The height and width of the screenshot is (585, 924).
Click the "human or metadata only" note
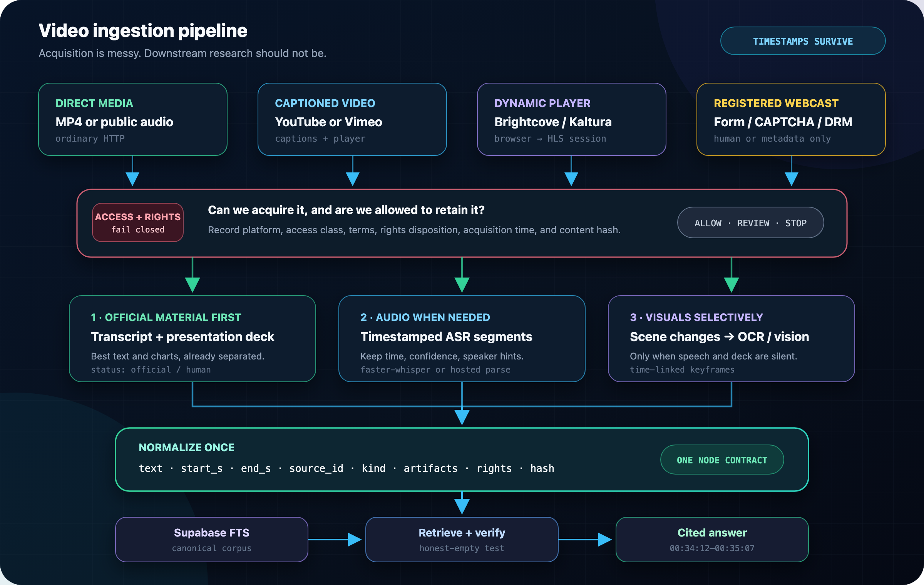tap(772, 139)
